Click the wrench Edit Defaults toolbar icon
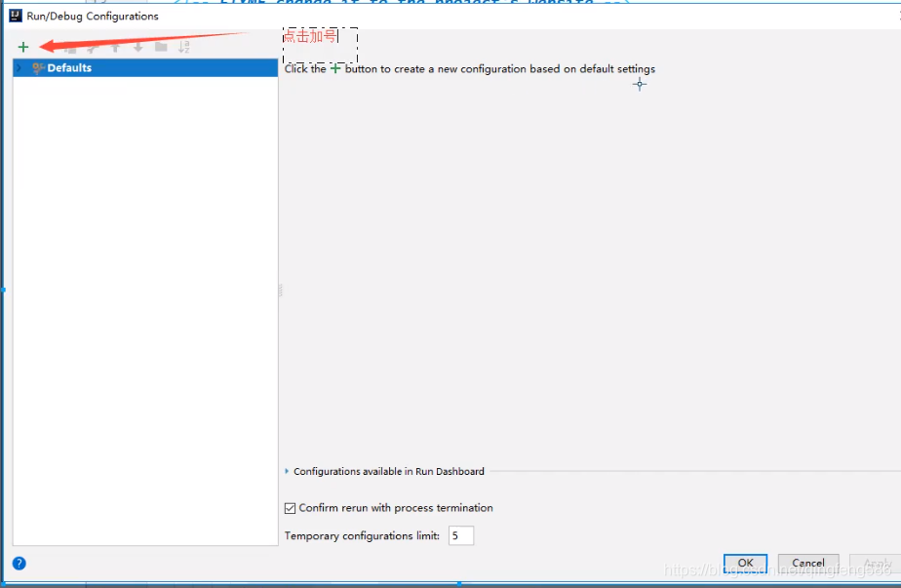Image resolution: width=901 pixels, height=588 pixels. coord(92,49)
